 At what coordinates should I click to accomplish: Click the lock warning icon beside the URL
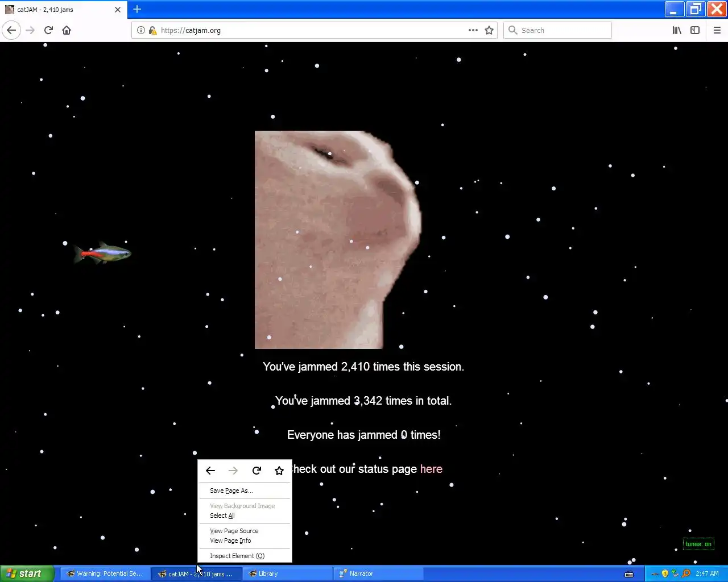point(152,30)
